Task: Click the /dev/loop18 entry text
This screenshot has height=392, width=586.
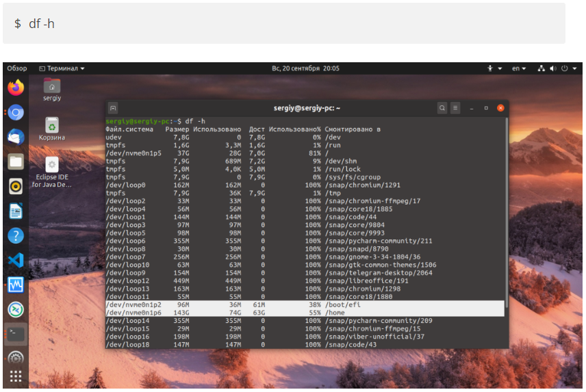Action: 127,344
